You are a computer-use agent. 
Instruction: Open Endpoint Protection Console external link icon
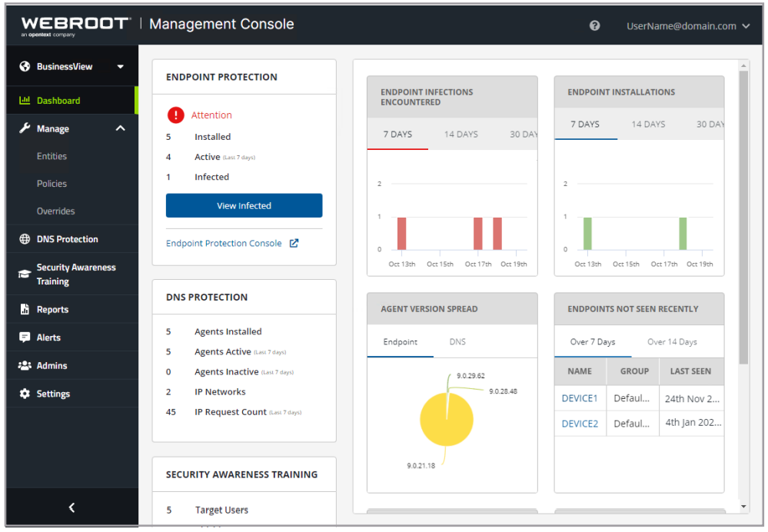point(294,242)
